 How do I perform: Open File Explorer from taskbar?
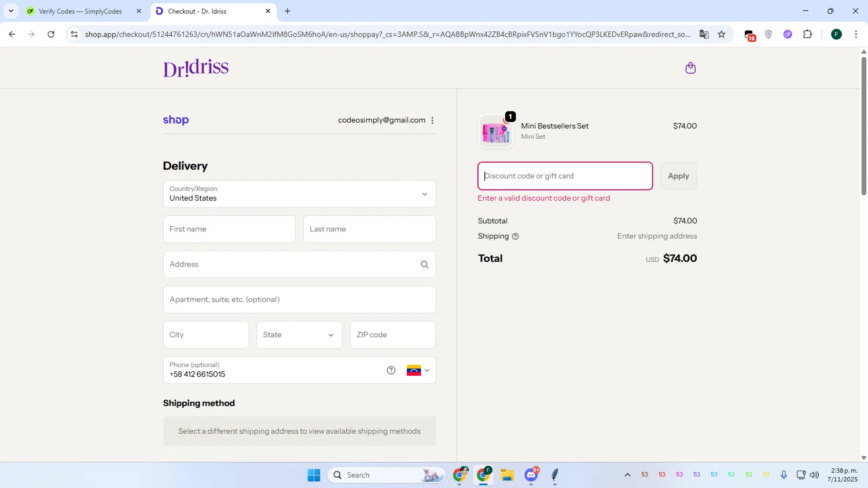click(507, 475)
